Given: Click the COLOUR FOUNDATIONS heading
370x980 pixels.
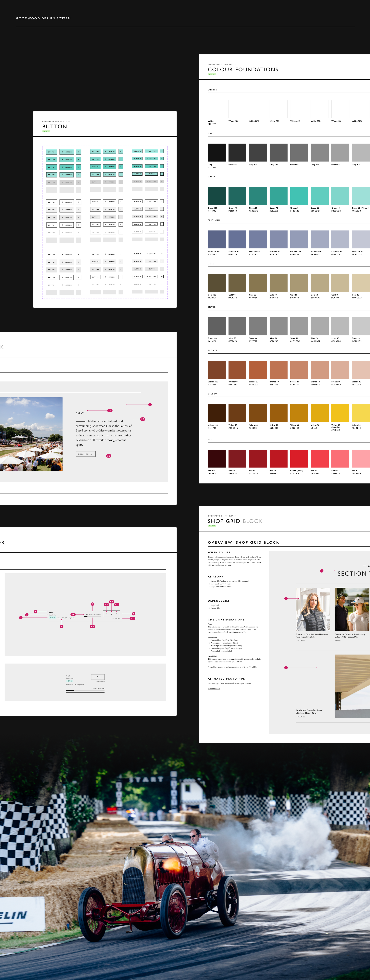Looking at the screenshot, I should point(243,70).
